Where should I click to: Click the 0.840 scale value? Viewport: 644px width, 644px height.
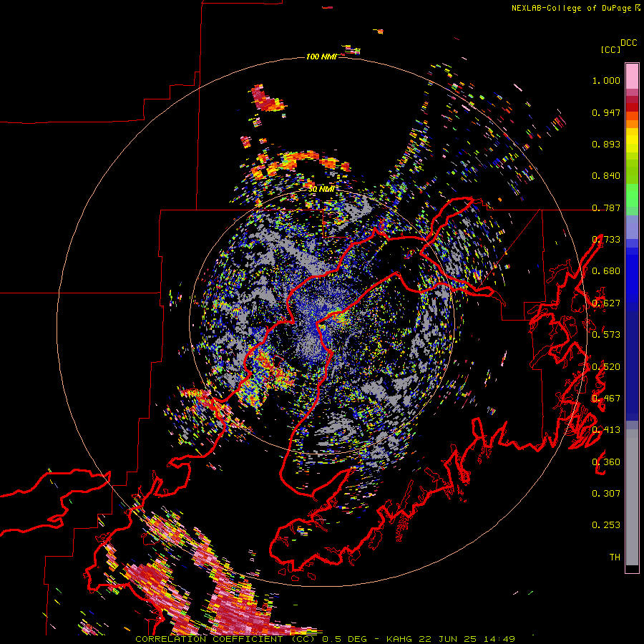(606, 176)
